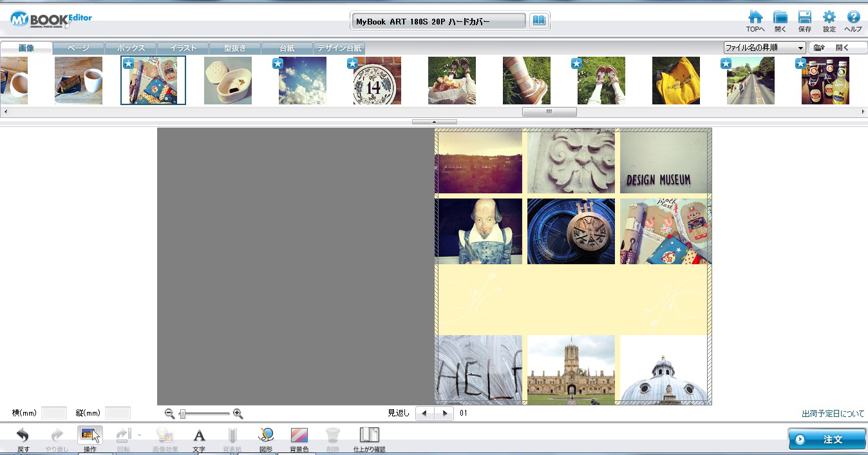Select the number 14 plate thumbnail
The height and width of the screenshot is (455, 868).
[x=377, y=81]
